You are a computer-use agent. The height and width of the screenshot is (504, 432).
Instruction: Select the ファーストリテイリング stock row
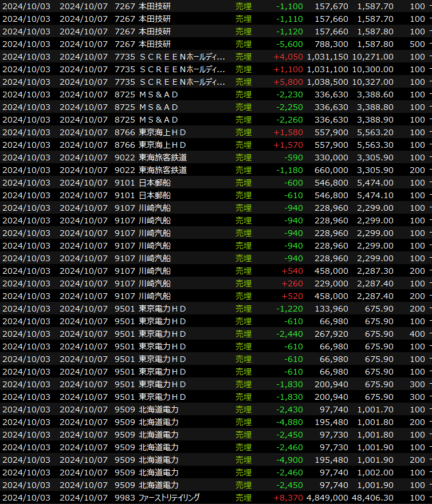[x=169, y=498]
